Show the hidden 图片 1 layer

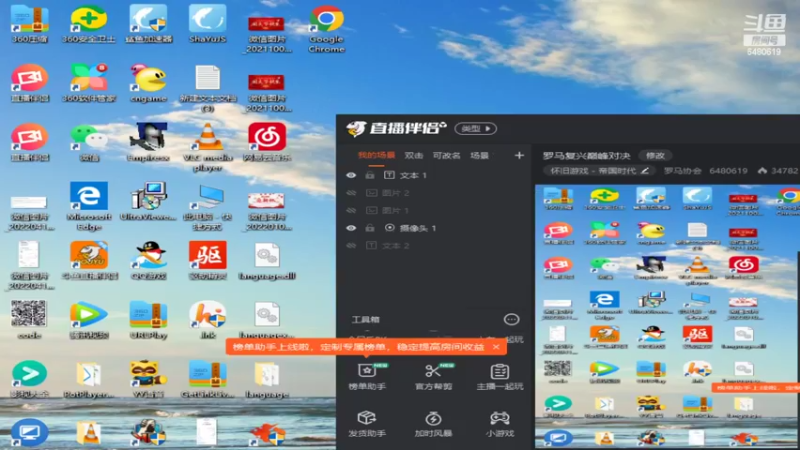click(351, 210)
